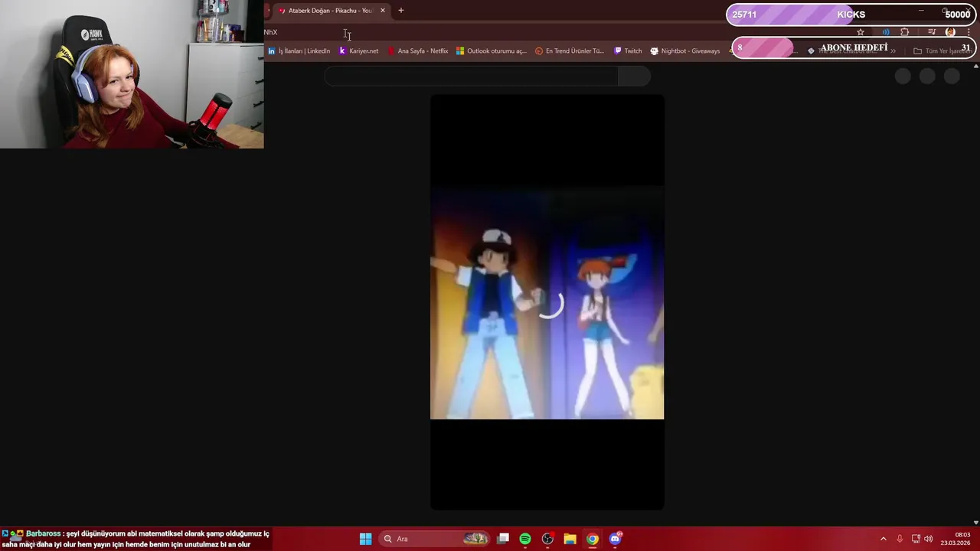Click the Barbaross chat message
Image resolution: width=980 pixels, height=551 pixels.
[x=136, y=539]
